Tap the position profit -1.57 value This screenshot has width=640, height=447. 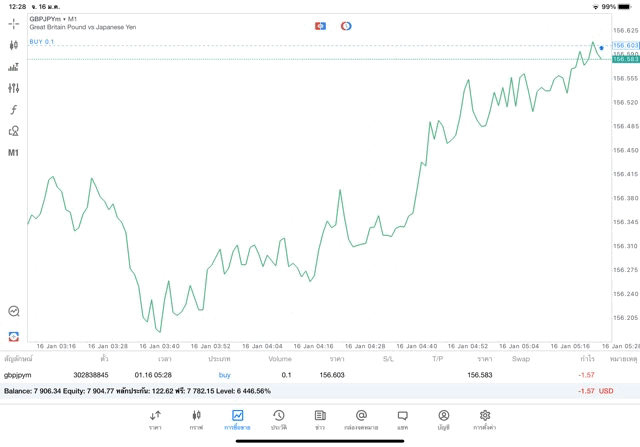[586, 375]
